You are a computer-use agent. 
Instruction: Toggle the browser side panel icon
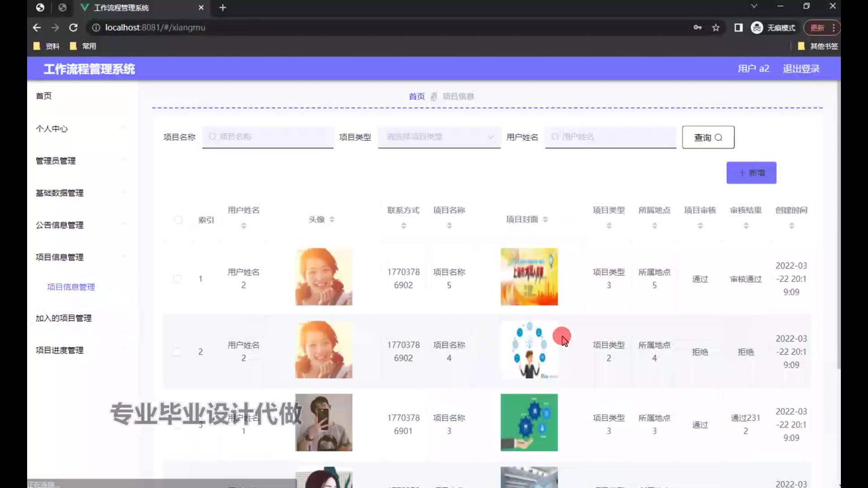[738, 28]
